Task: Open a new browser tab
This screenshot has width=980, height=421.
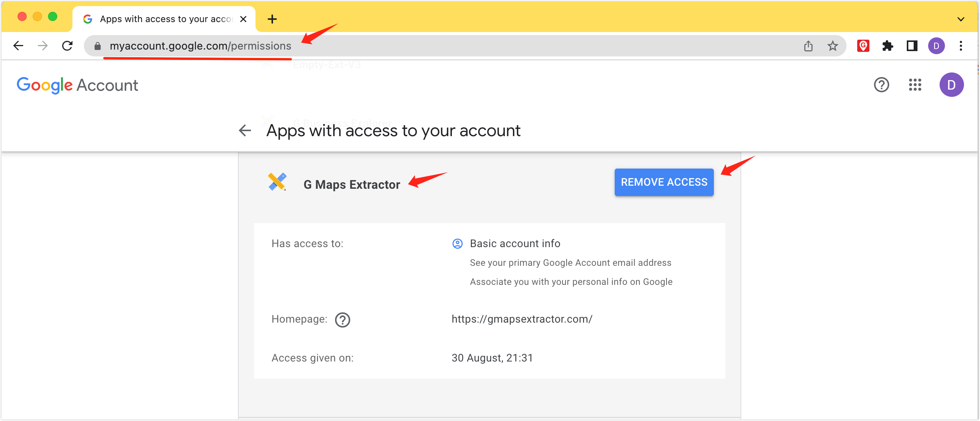Action: coord(272,19)
